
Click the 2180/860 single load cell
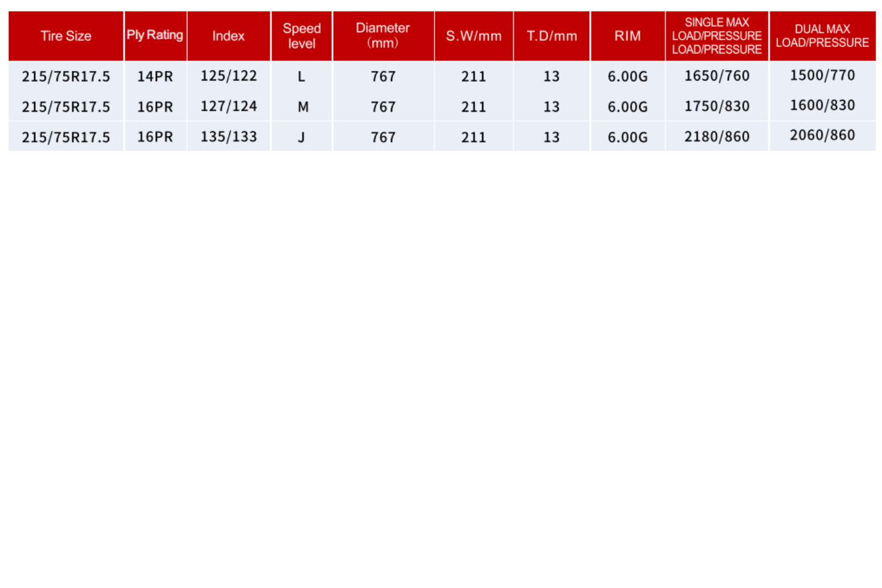(717, 137)
